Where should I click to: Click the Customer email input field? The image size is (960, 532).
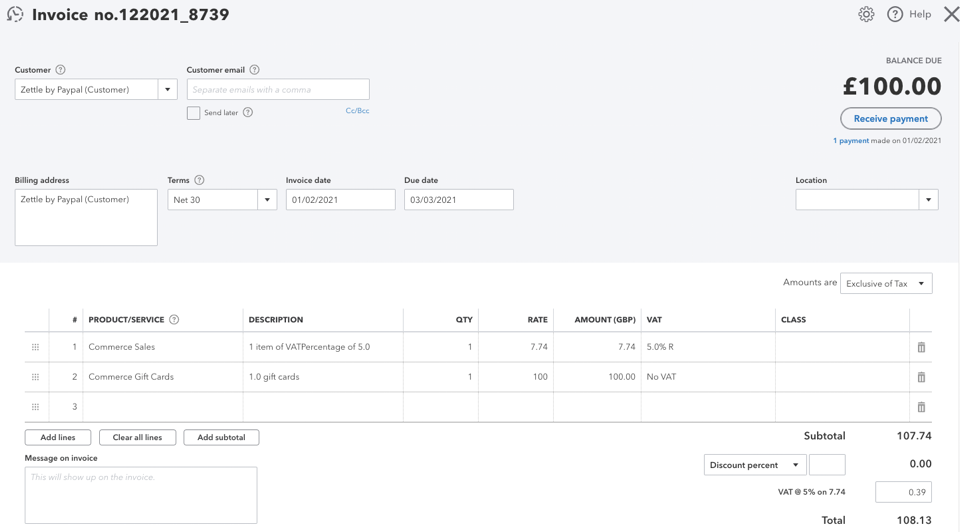coord(278,89)
